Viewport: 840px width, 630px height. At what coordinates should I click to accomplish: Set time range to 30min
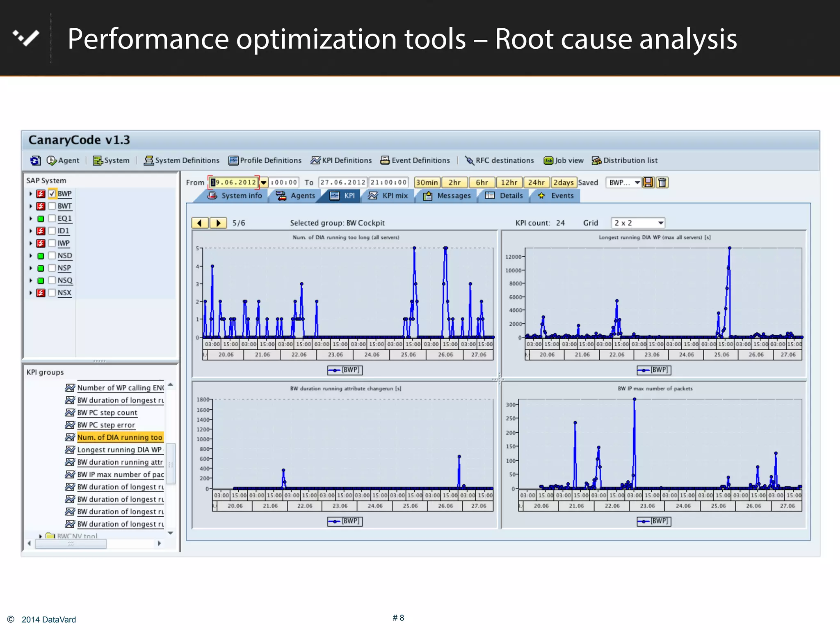click(427, 183)
